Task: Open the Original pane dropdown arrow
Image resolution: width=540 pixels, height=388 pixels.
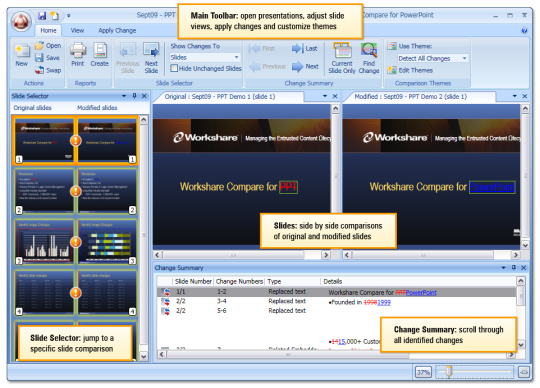Action: [325, 96]
